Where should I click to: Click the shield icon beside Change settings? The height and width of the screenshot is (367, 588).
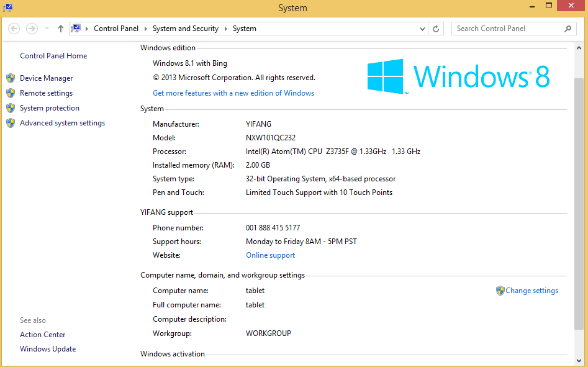click(x=500, y=291)
